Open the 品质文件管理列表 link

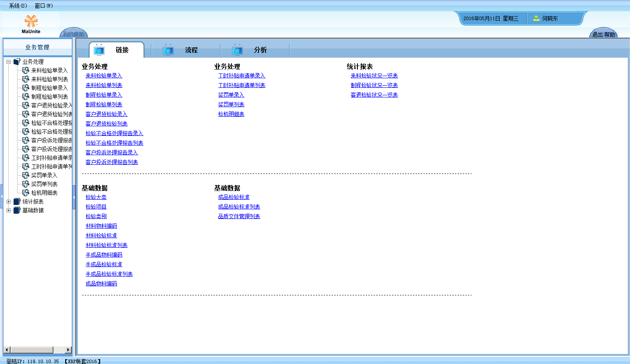pyautogui.click(x=239, y=216)
